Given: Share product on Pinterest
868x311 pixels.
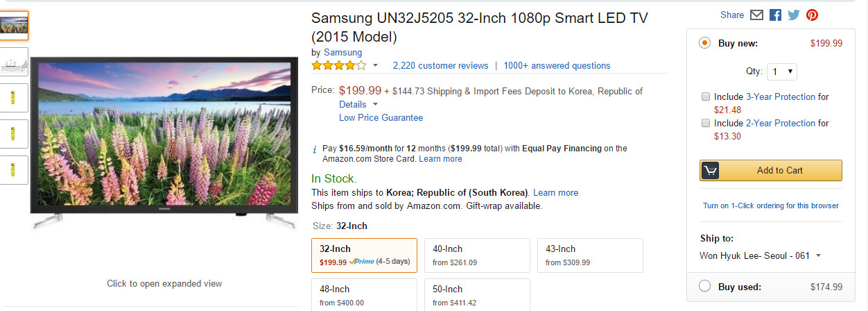Looking at the screenshot, I should 811,15.
